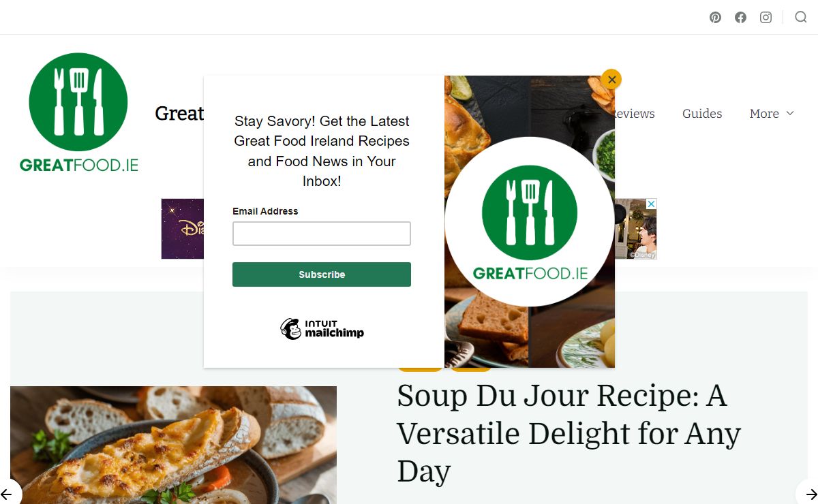
Task: Open the Guides menu item
Action: (x=702, y=114)
